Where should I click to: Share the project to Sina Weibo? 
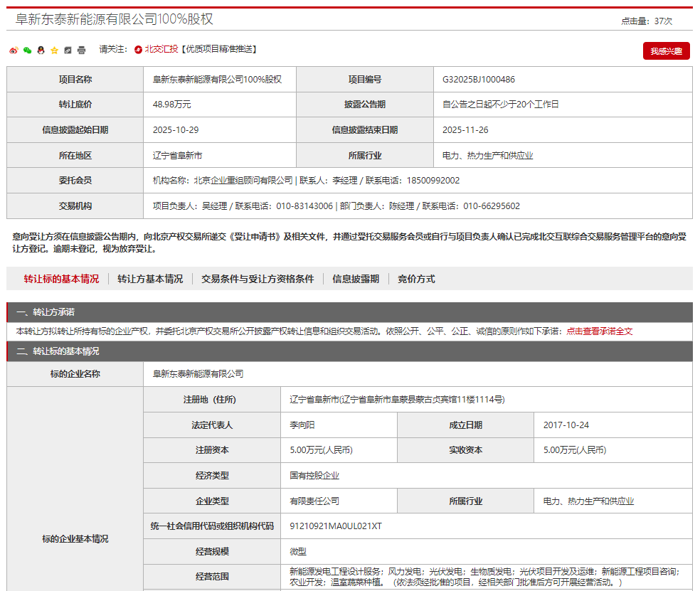[x=14, y=50]
